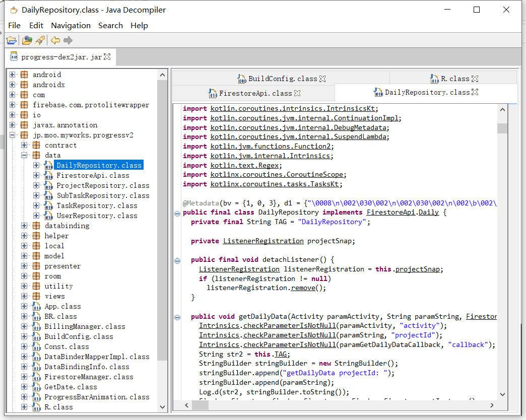Image resolution: width=526 pixels, height=420 pixels.
Task: Click the local package icon
Action: (x=36, y=246)
